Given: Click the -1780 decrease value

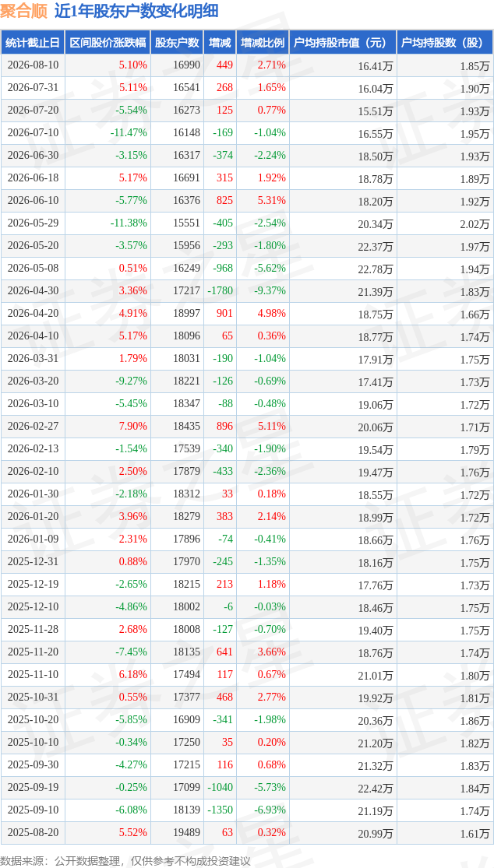Looking at the screenshot, I should point(220,291).
